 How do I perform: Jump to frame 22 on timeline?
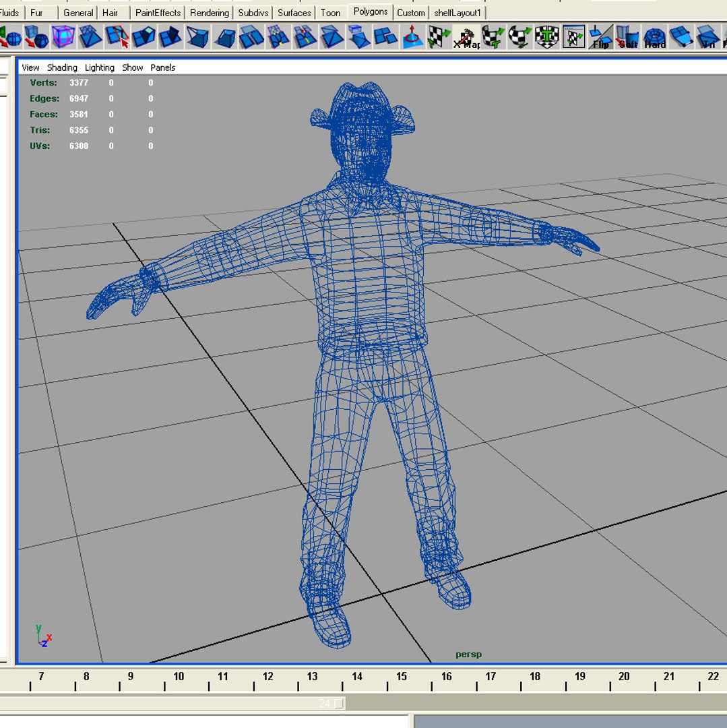point(714,677)
